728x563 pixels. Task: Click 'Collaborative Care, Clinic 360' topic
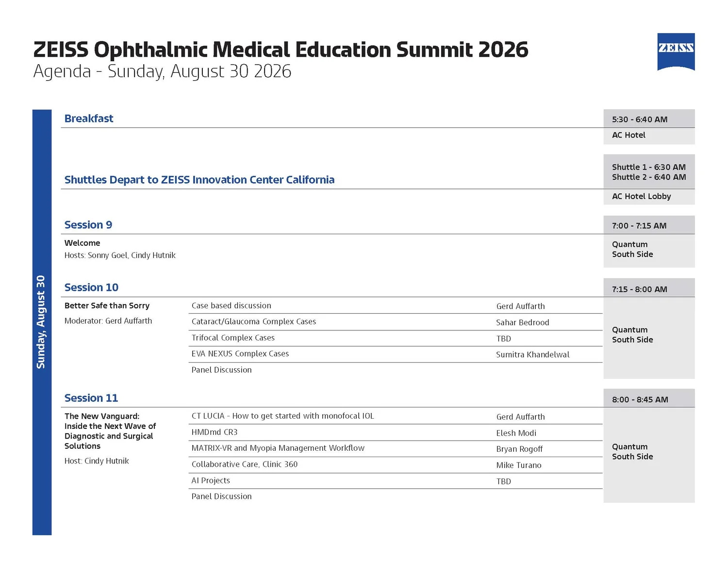pos(245,464)
